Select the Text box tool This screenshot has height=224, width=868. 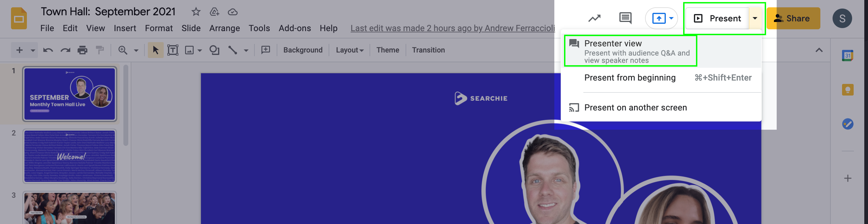[173, 50]
